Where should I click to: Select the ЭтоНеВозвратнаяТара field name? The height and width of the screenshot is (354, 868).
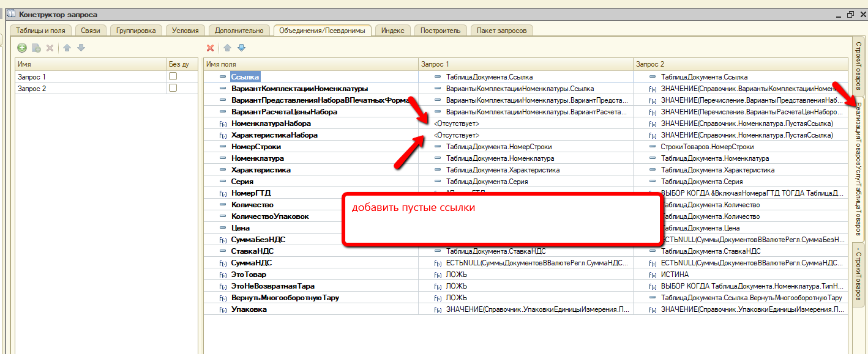pos(273,286)
